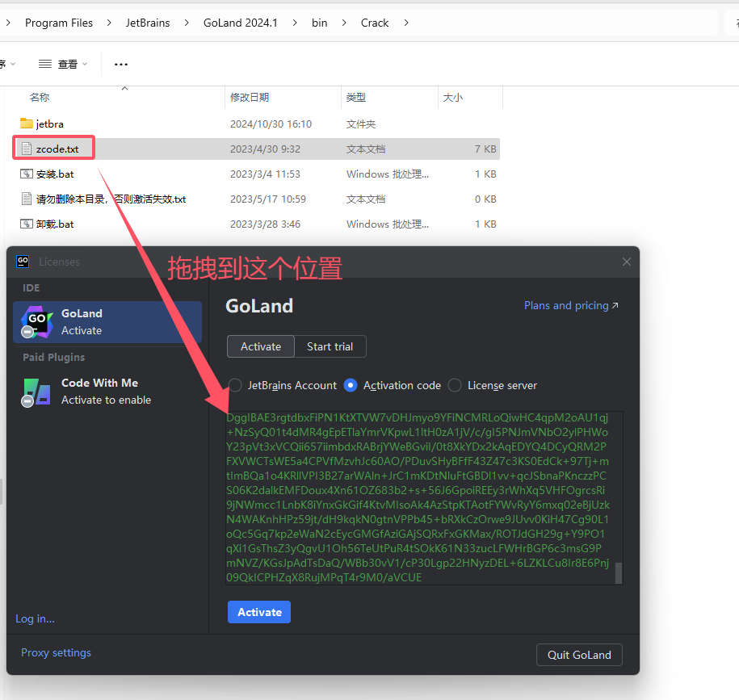Select the License server radio button

(455, 385)
